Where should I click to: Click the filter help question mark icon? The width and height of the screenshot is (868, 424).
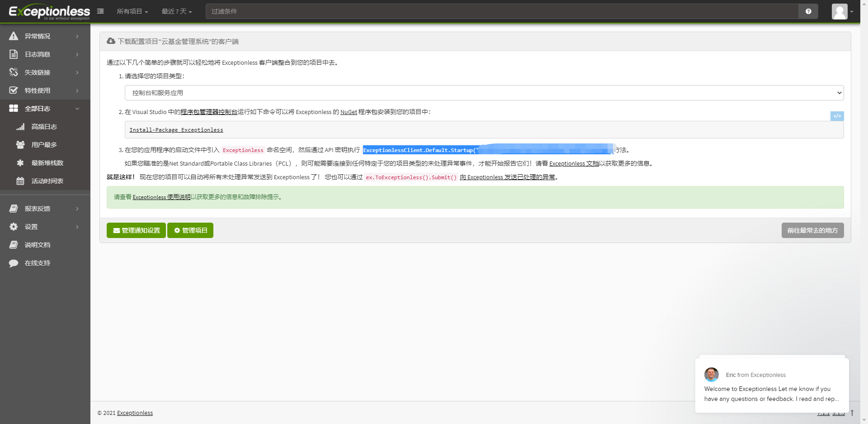click(x=808, y=11)
